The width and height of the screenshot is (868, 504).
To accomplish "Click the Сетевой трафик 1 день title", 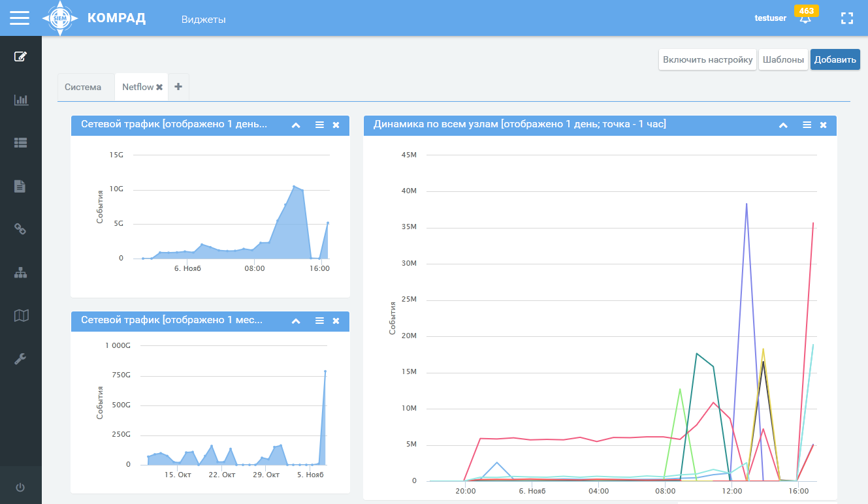I will 174,124.
